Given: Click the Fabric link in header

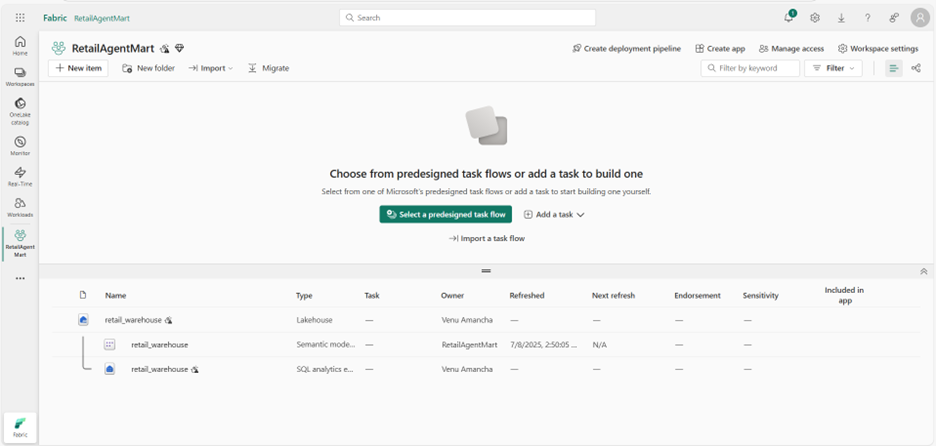Looking at the screenshot, I should 53,18.
